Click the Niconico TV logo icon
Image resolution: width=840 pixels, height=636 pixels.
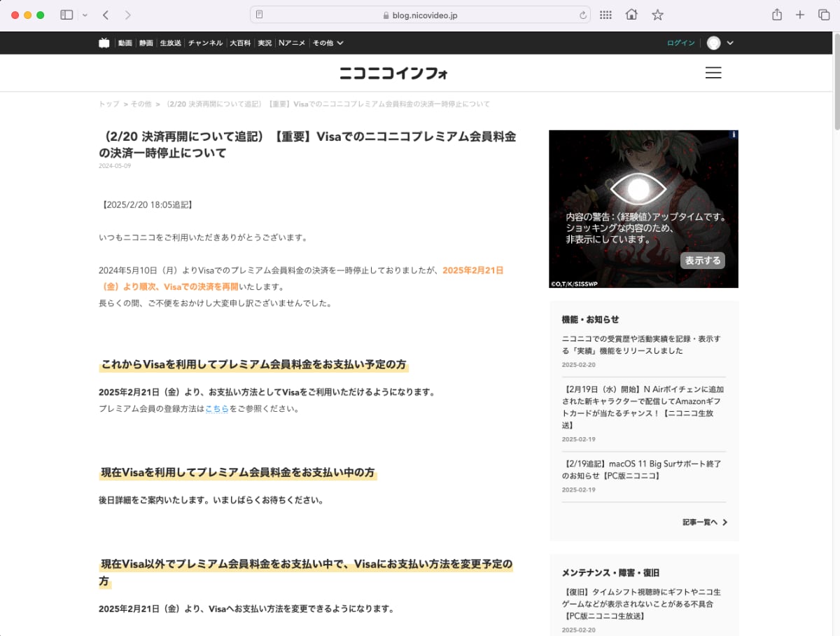104,43
